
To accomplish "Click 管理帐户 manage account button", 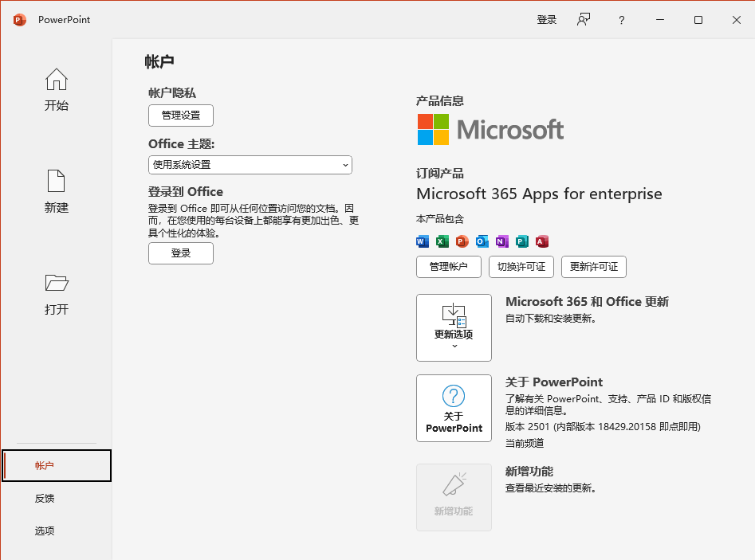I will click(449, 267).
